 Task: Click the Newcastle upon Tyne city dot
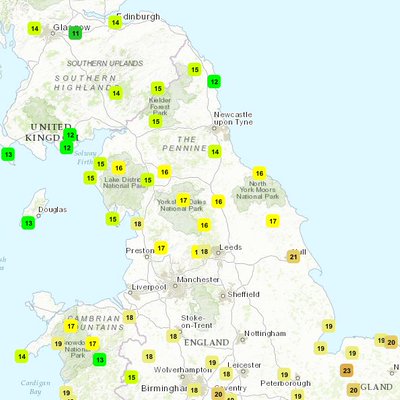point(215,128)
